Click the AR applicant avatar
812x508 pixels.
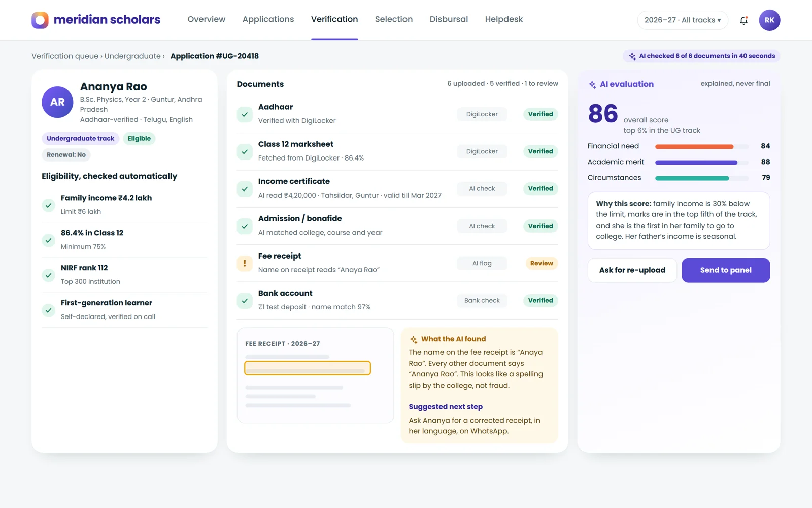point(57,102)
